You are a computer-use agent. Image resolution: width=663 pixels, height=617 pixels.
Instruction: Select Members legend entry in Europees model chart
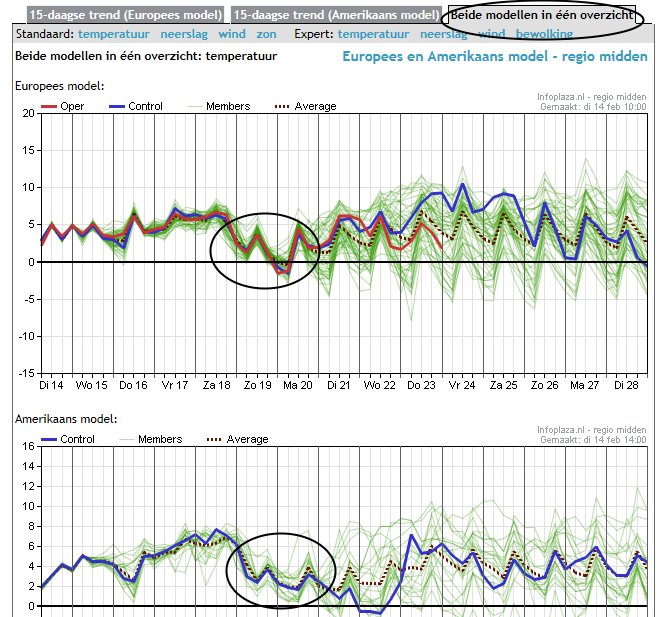[x=227, y=106]
